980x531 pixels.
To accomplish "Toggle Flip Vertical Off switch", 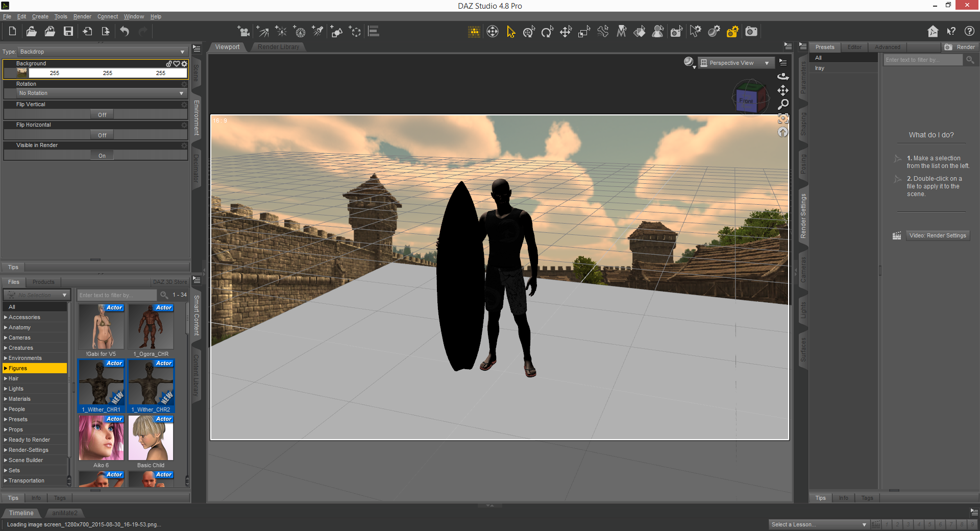I will 102,115.
